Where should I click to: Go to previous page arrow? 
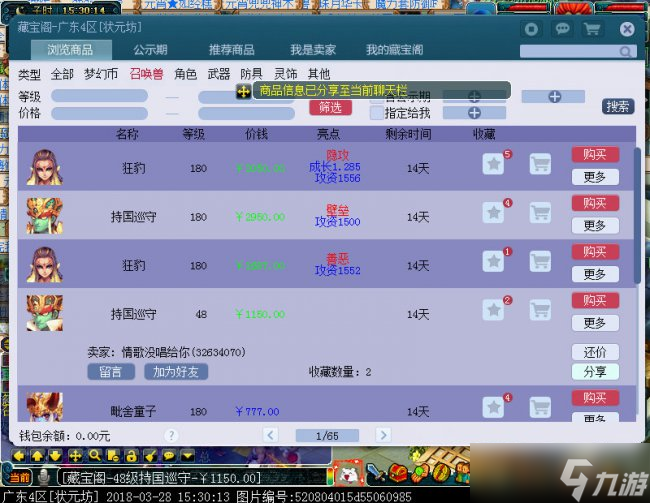(x=270, y=435)
